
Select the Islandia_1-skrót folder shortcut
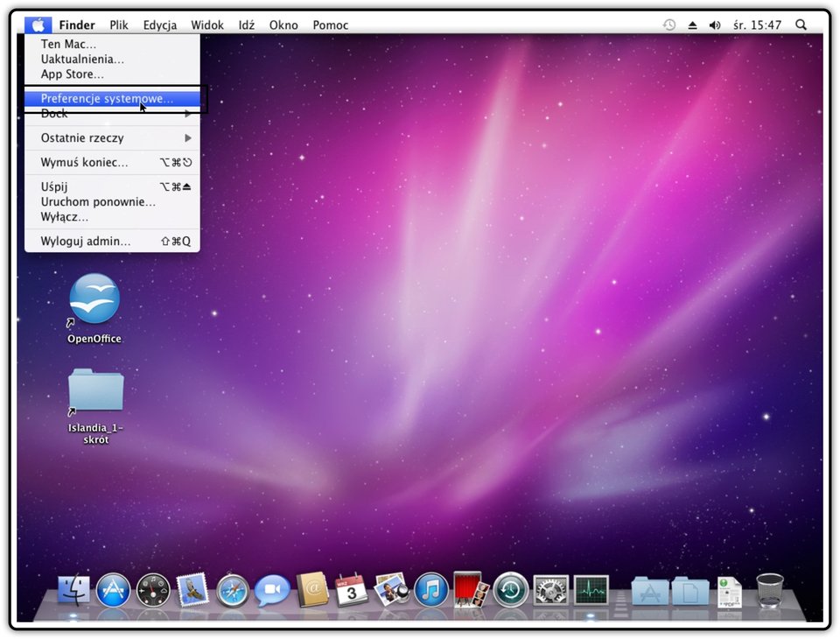tap(96, 406)
